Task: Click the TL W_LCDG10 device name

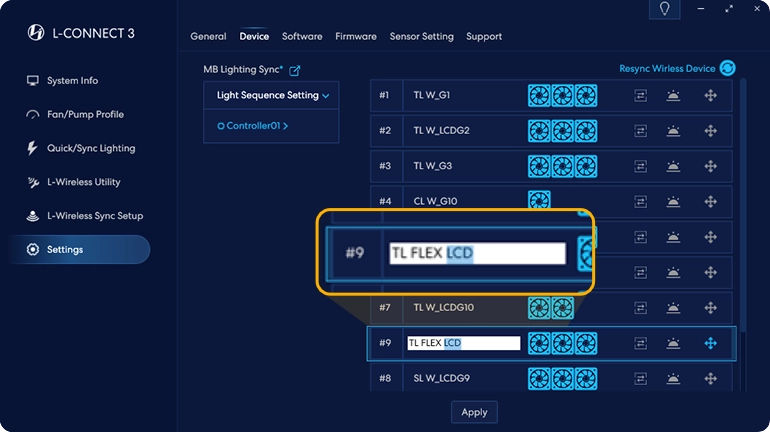Action: coord(443,308)
